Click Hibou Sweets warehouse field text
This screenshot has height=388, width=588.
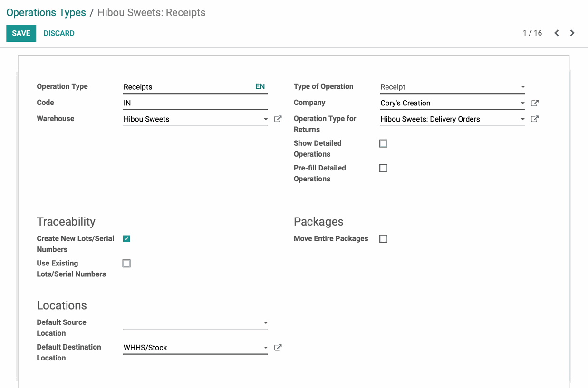tap(146, 119)
